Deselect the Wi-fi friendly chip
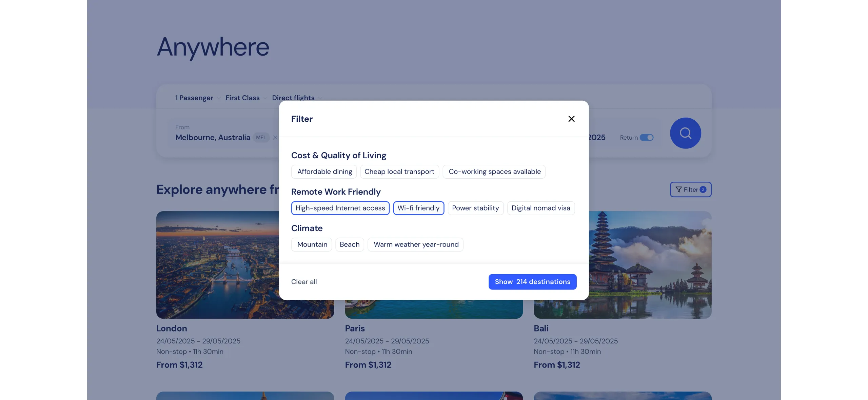Viewport: 868px width, 400px height. [x=418, y=208]
